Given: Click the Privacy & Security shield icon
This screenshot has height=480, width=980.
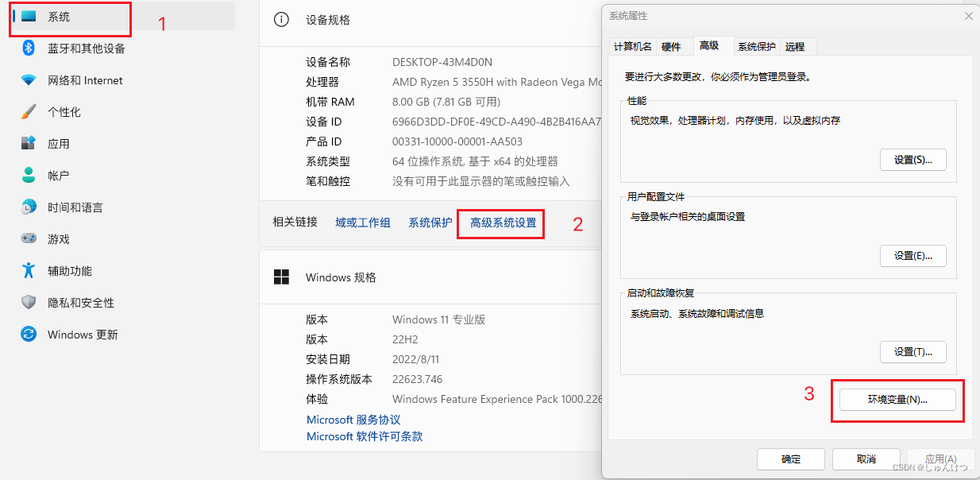Looking at the screenshot, I should coord(29,303).
